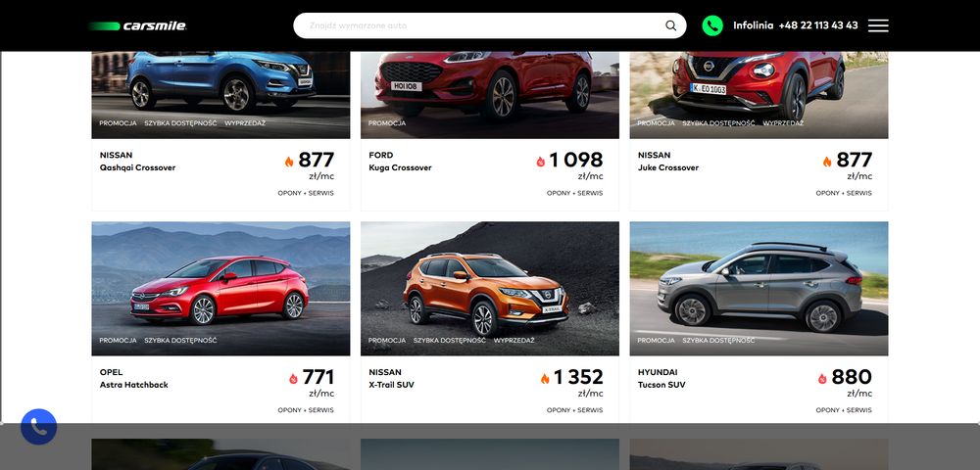The width and height of the screenshot is (980, 470).
Task: Open Nissan X-Trail SUV photo
Action: (490, 289)
